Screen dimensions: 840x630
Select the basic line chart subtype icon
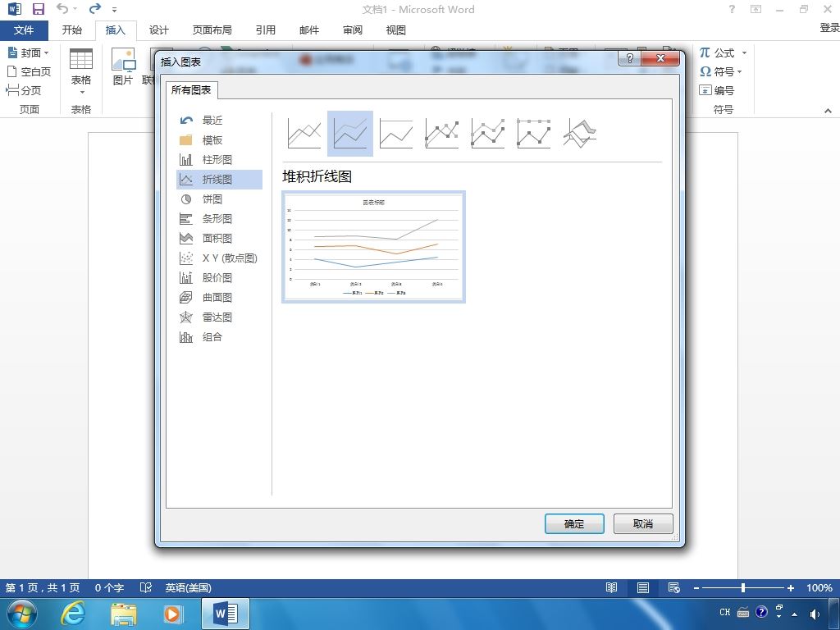pyautogui.click(x=304, y=134)
